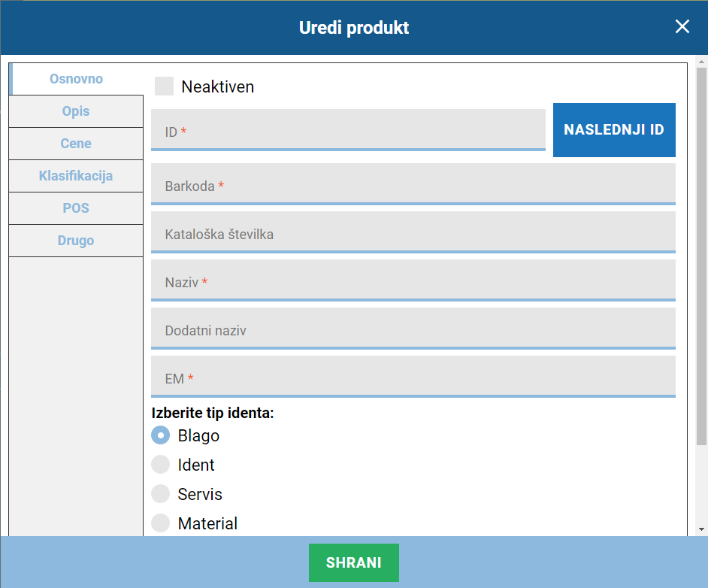Image resolution: width=708 pixels, height=588 pixels.
Task: Switch to the Osnovno tab
Action: (76, 79)
